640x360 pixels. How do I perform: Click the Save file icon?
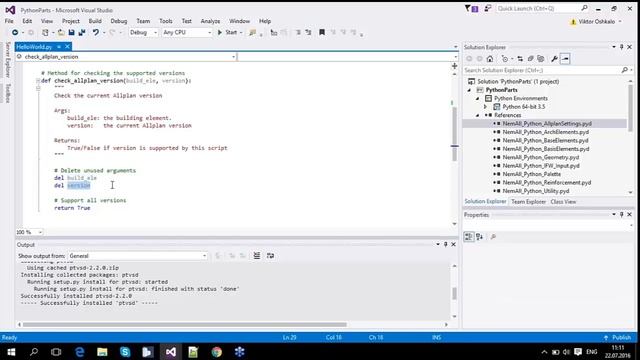tap(71, 32)
